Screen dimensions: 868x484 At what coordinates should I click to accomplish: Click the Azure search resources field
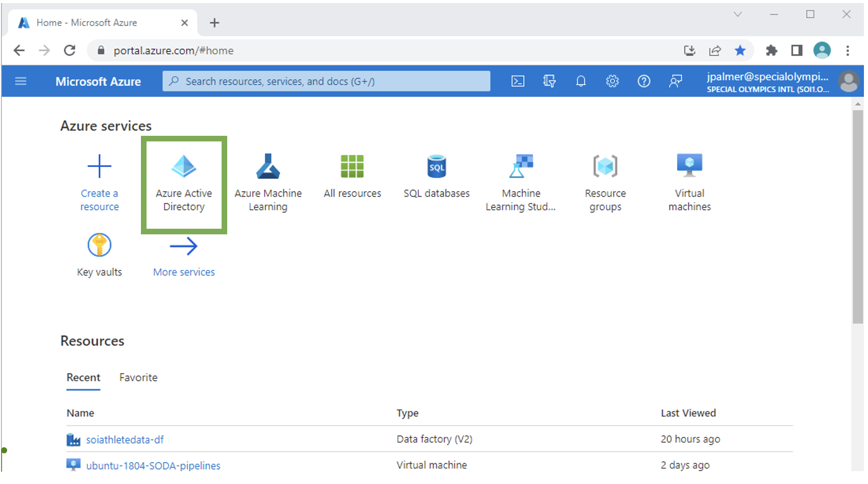click(x=326, y=81)
